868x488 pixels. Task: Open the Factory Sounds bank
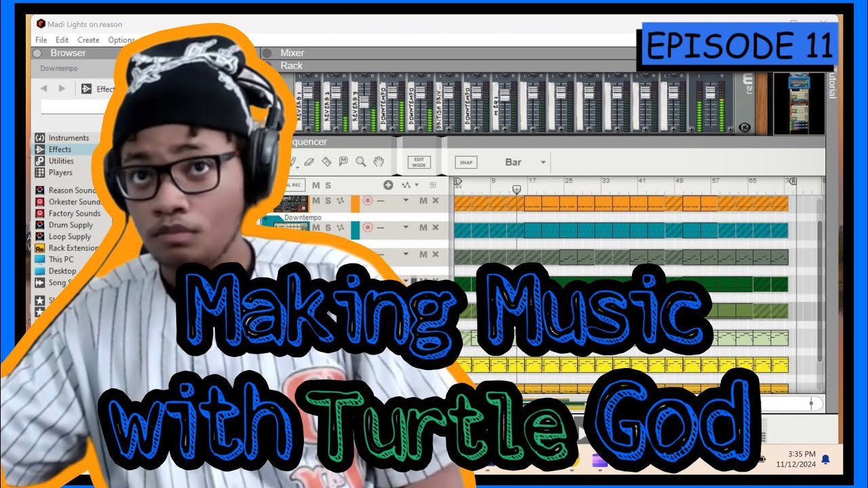point(74,213)
